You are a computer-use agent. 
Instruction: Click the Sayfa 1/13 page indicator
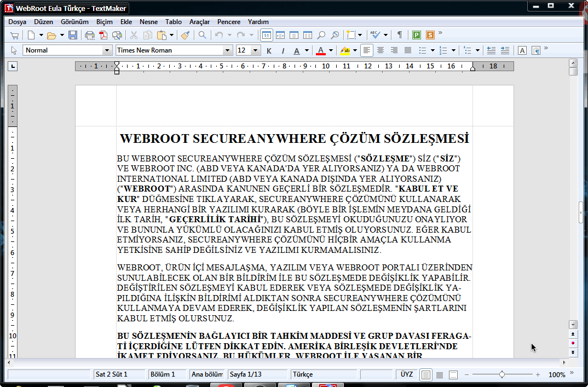coord(258,374)
